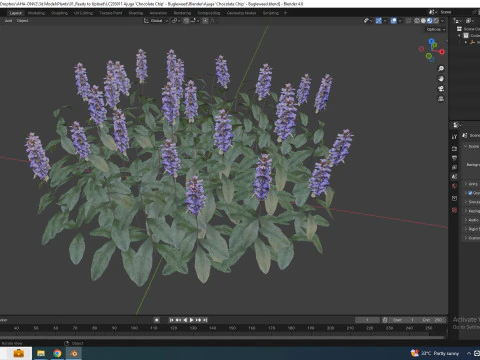Select solid viewport shading
The image size is (480, 360).
point(423,21)
